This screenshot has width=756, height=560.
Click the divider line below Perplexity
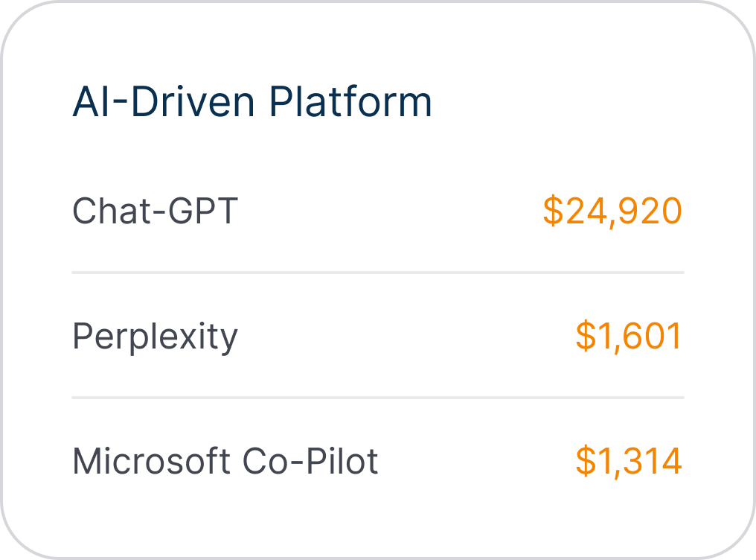click(x=377, y=398)
